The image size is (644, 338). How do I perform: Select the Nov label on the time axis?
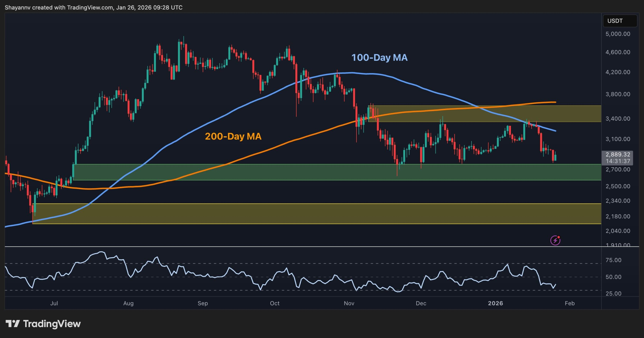click(349, 303)
